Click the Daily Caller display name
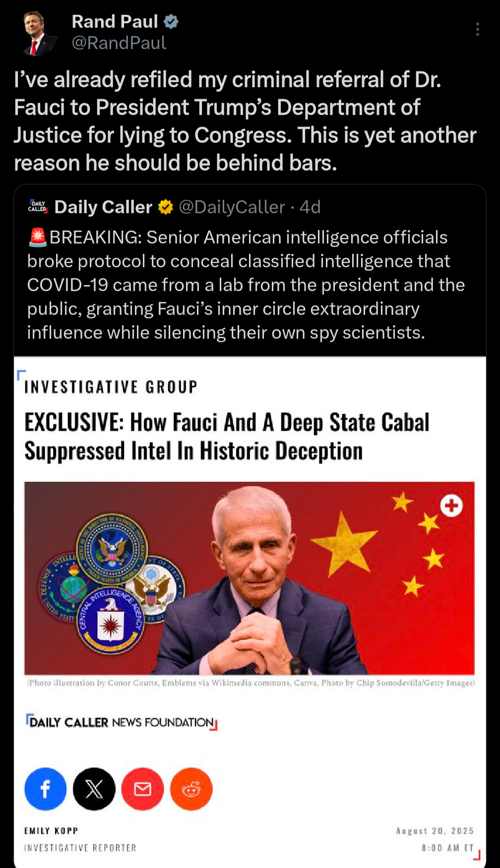This screenshot has width=500, height=868. pos(103,207)
